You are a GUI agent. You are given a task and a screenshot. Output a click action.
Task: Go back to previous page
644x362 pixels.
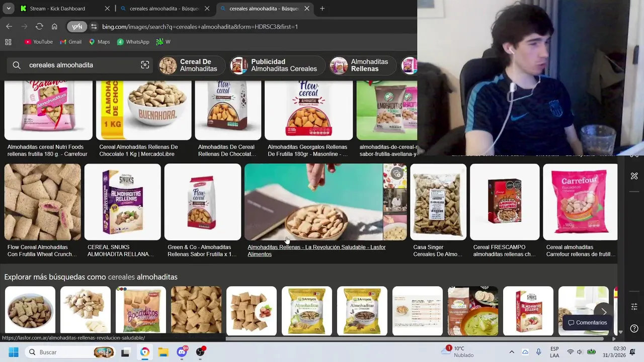coord(9,27)
